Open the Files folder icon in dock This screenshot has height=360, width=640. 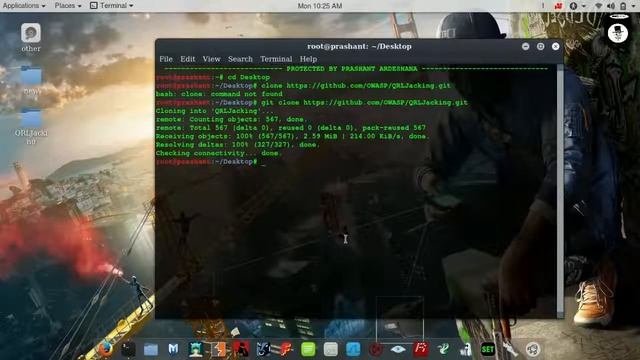pyautogui.click(x=151, y=349)
